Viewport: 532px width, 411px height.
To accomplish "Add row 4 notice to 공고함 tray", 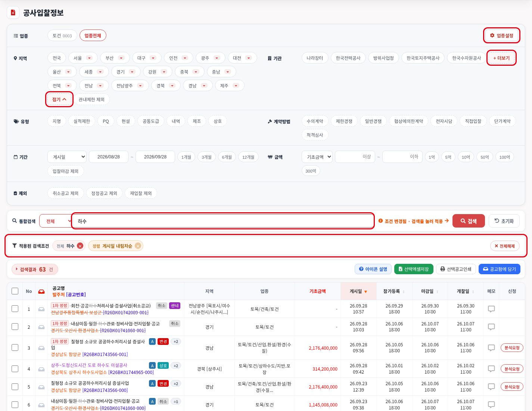I will click(41, 369).
